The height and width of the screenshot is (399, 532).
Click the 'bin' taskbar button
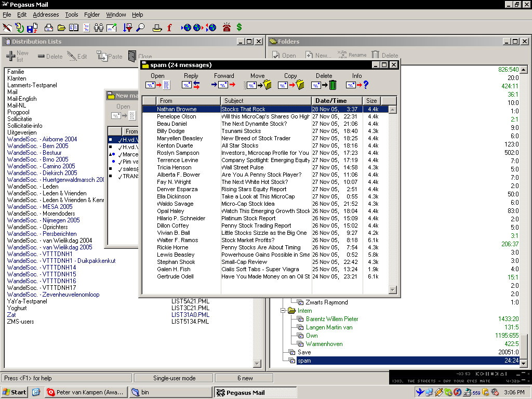(x=170, y=392)
